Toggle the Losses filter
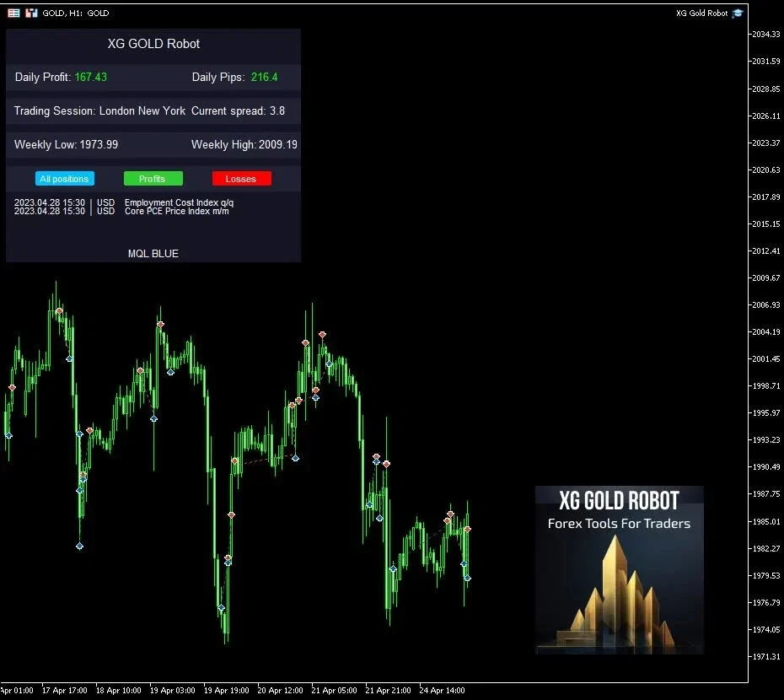This screenshot has width=784, height=700. [242, 178]
